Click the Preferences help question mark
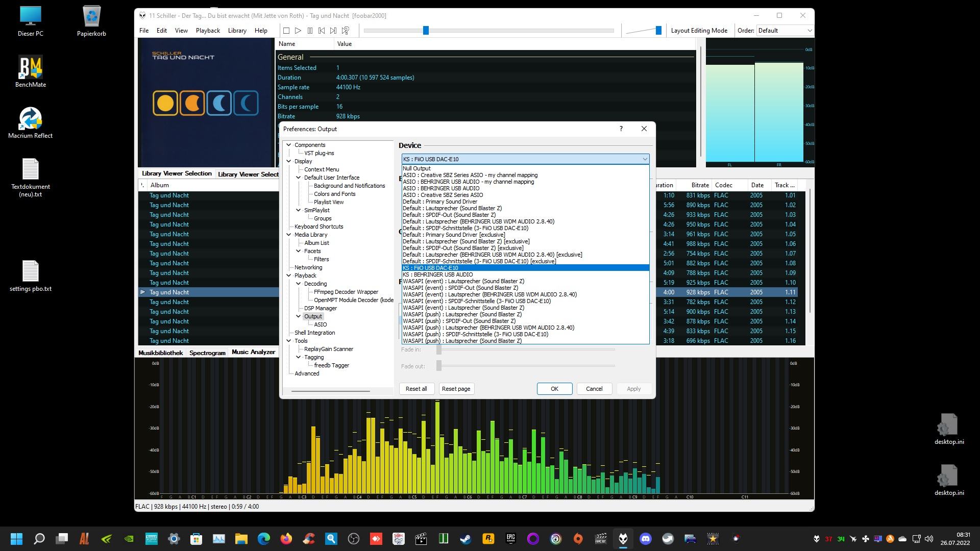 (621, 129)
